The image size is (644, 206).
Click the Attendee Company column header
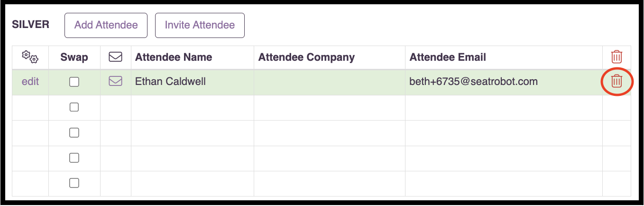(306, 57)
